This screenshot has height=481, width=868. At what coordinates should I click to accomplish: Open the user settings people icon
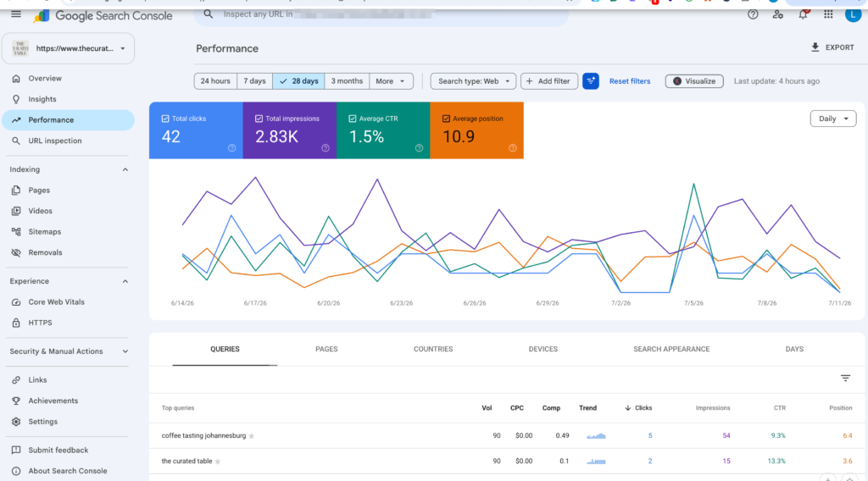point(778,15)
